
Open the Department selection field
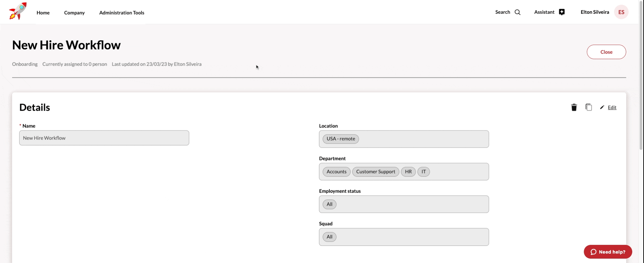pos(458,172)
